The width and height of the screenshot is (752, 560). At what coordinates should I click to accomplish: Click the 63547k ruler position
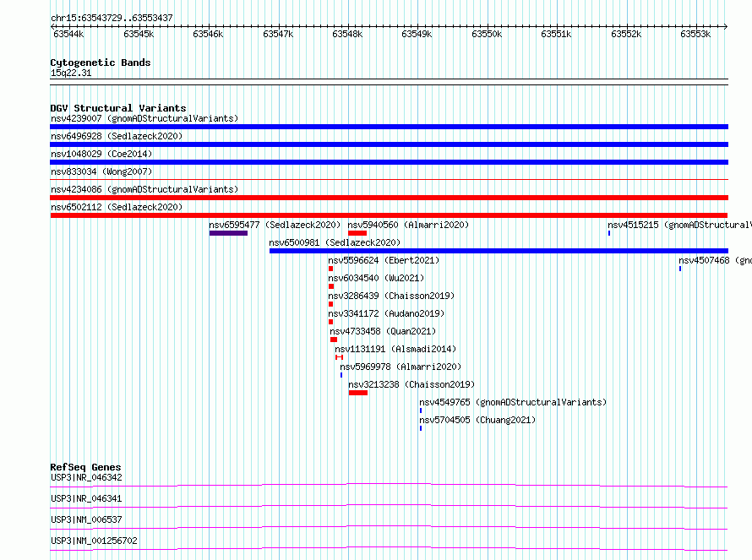coord(278,34)
